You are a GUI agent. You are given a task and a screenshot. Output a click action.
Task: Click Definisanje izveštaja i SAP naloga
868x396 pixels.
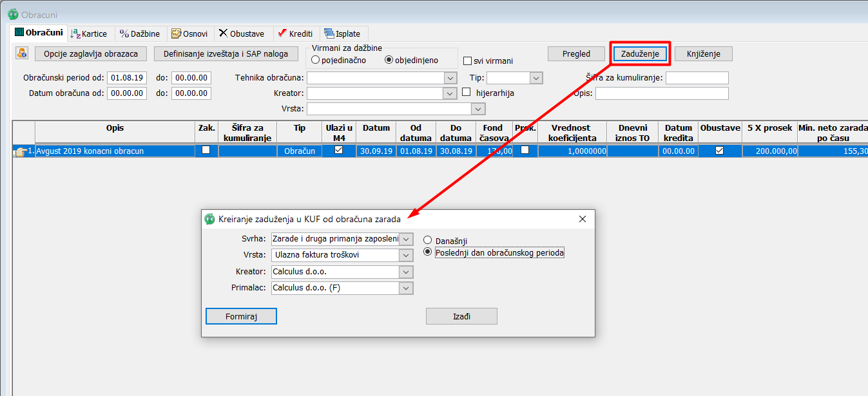(x=226, y=53)
